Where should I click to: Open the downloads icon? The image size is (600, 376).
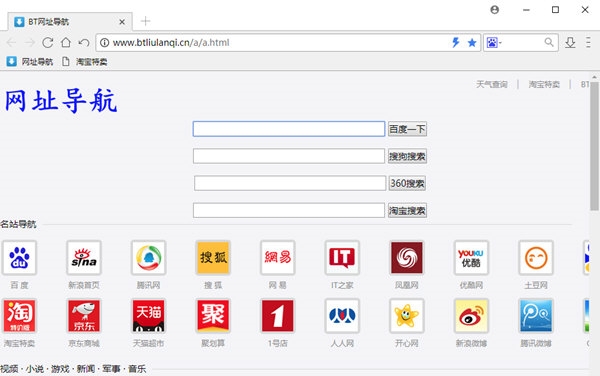pos(570,42)
